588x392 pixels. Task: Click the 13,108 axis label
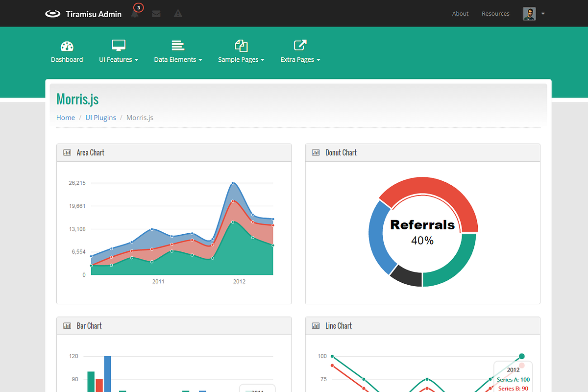coord(77,229)
